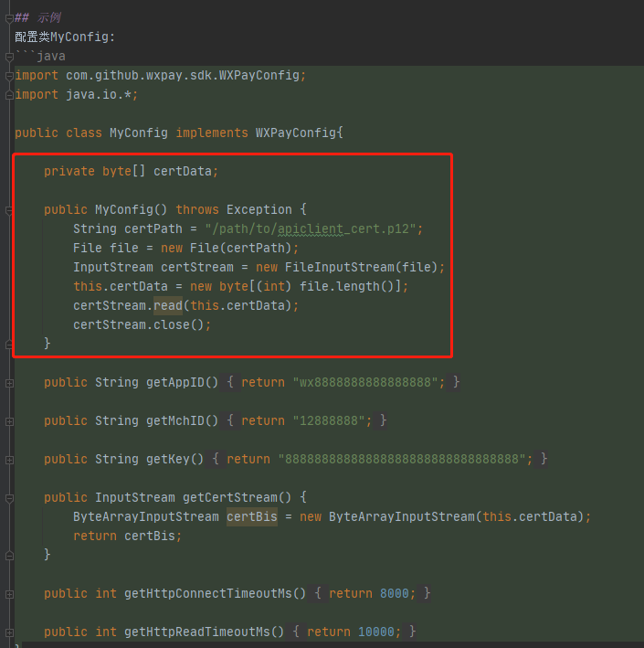Viewport: 644px width, 648px height.
Task: Expand the folded getKey() method in gutter
Action: point(9,460)
